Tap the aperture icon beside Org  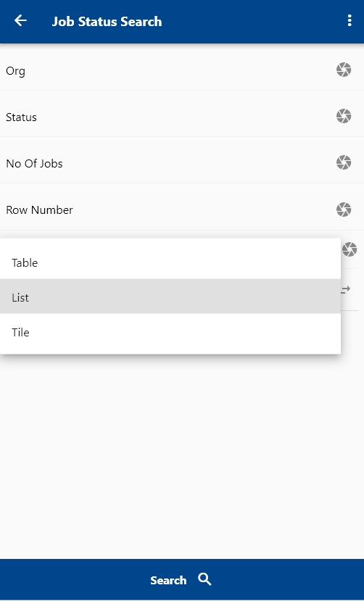344,70
